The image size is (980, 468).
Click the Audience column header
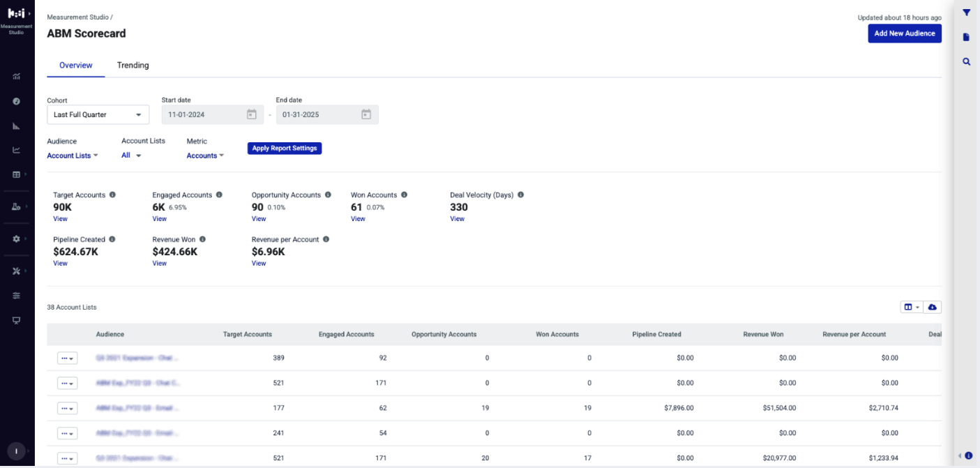click(110, 335)
